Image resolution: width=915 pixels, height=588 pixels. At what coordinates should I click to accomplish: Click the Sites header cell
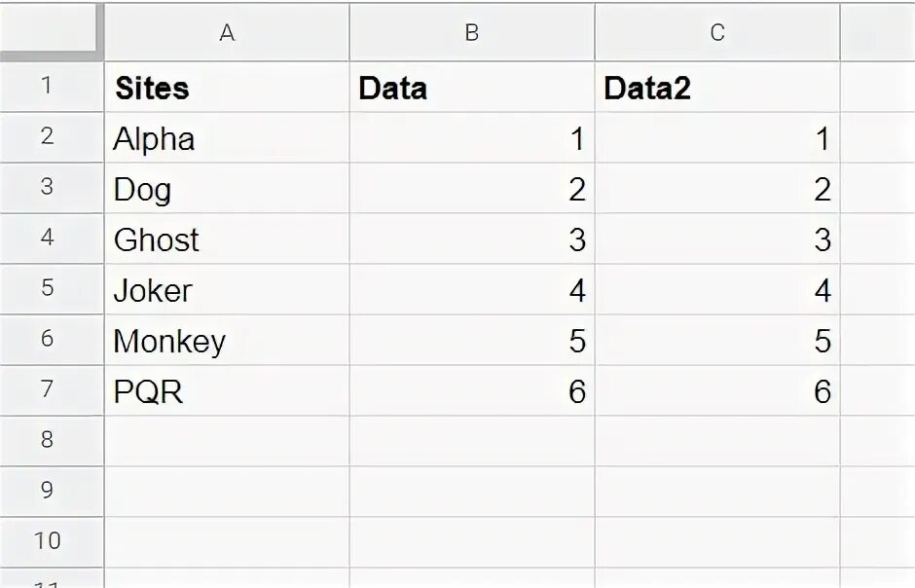point(227,88)
